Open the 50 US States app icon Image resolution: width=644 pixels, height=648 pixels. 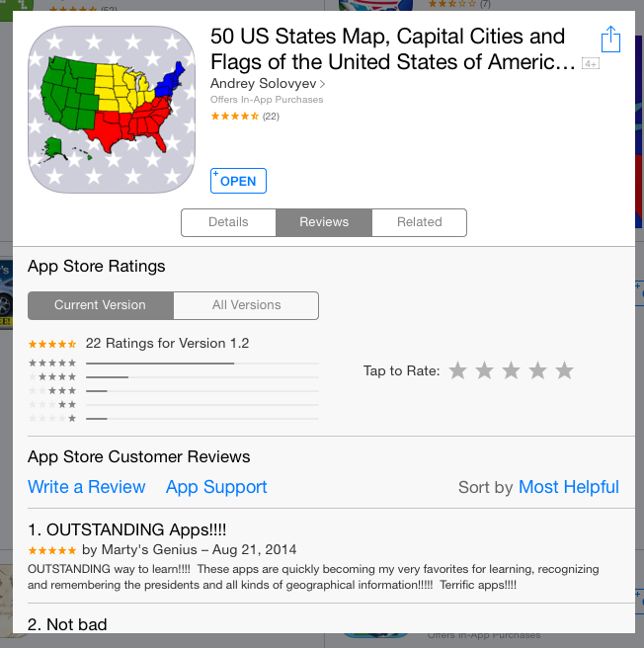coord(112,110)
